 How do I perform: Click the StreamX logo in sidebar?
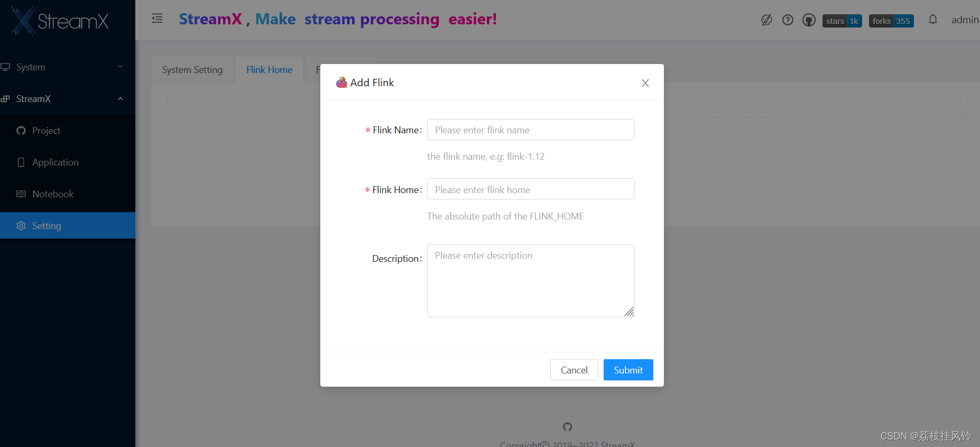(x=60, y=21)
